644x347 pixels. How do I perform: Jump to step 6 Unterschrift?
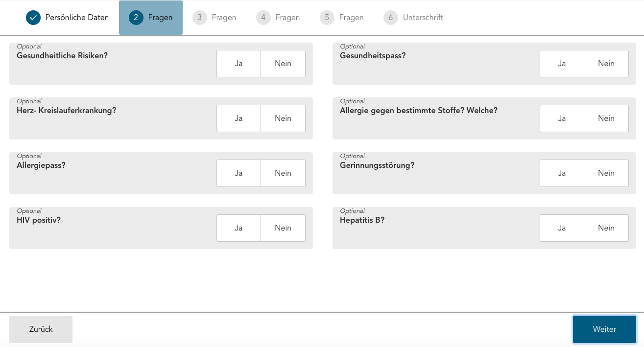[413, 18]
